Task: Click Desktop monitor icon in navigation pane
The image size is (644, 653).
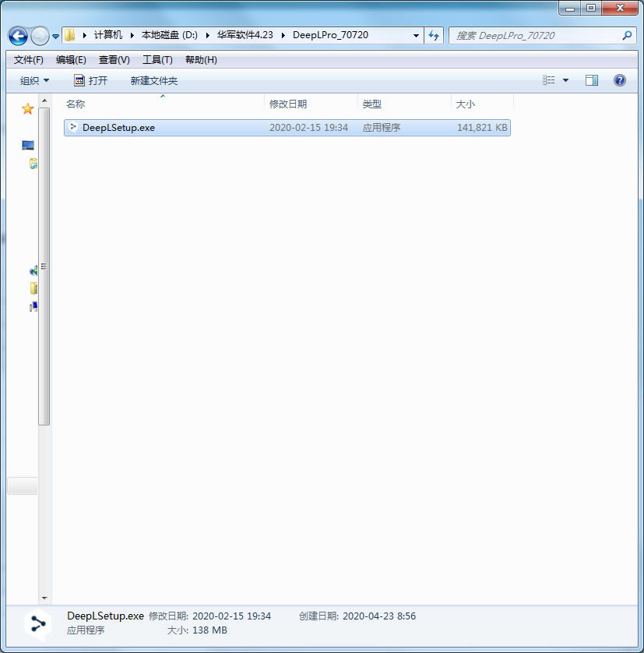Action: point(28,146)
